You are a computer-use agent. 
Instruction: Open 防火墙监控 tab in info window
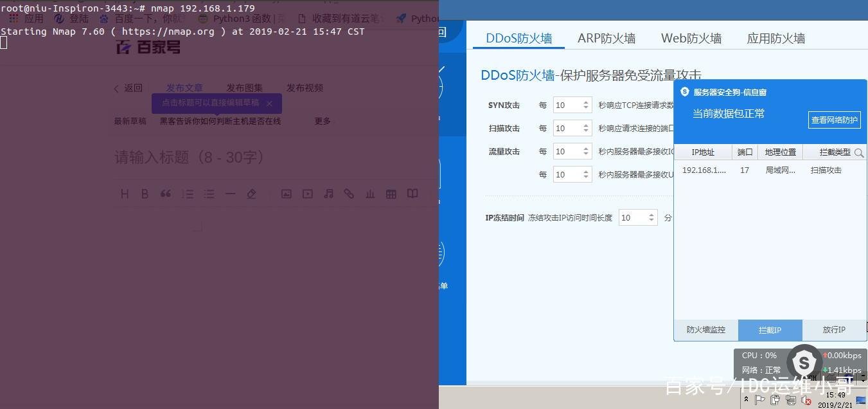click(x=706, y=330)
